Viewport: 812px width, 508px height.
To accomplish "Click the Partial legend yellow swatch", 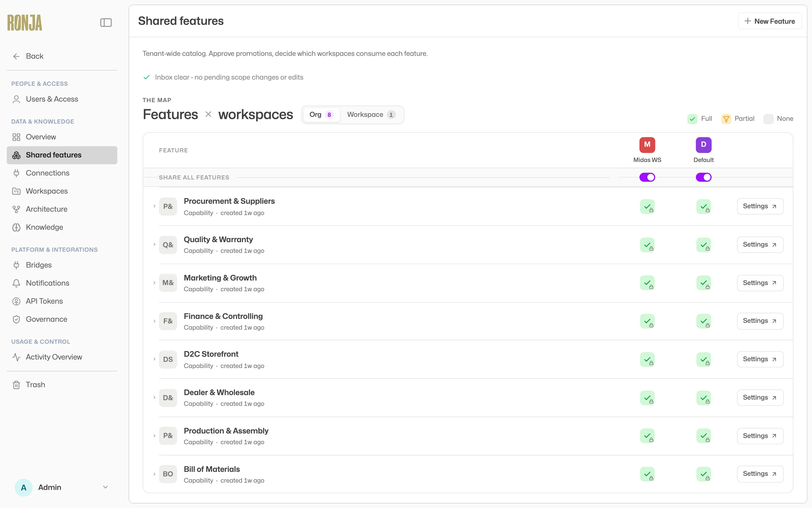I will coord(726,119).
